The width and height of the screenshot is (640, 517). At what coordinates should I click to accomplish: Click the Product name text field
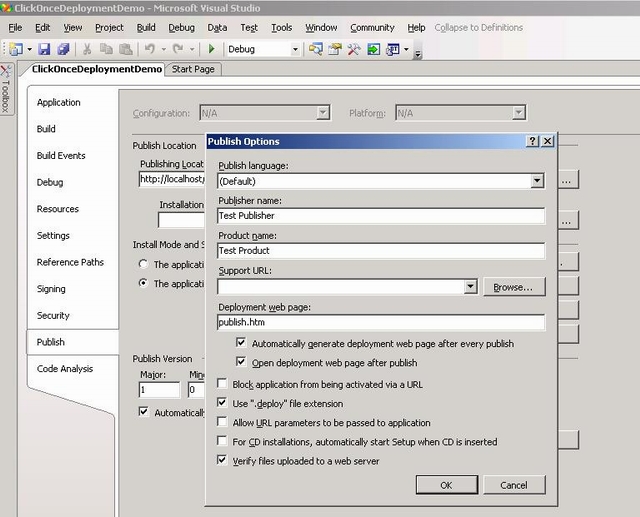tap(381, 251)
